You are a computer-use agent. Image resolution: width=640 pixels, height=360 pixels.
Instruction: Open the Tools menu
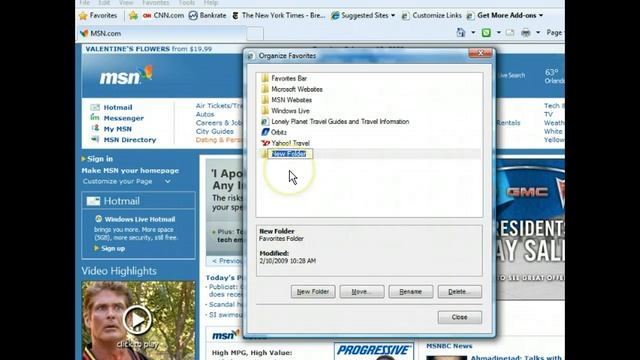pyautogui.click(x=187, y=3)
